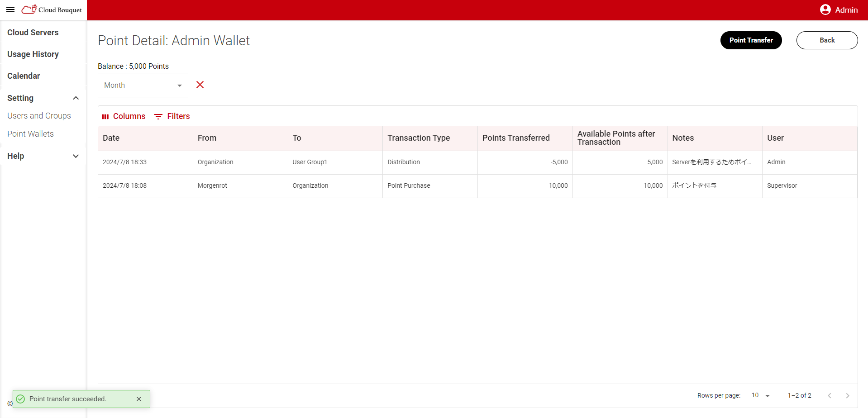
Task: Open Users and Groups settings
Action: (x=39, y=116)
